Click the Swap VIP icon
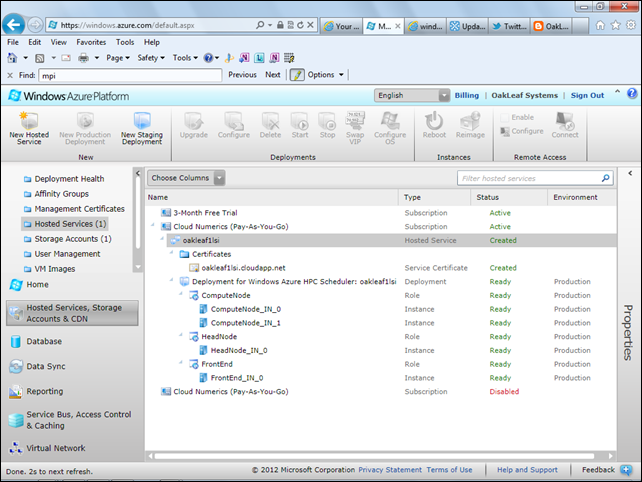Image resolution: width=642 pixels, height=482 pixels. click(x=355, y=120)
